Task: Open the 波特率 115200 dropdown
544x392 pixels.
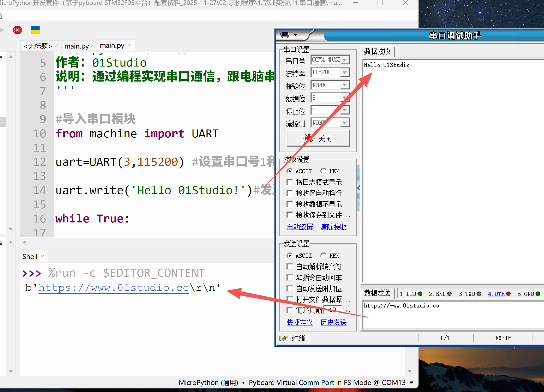Action: (x=345, y=72)
